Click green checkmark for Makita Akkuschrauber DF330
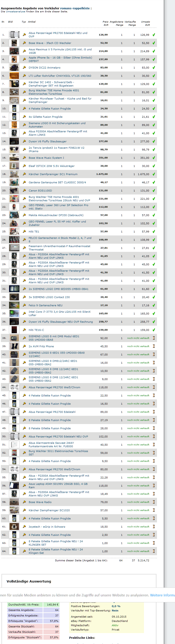This screenshot has width=175, height=644. pyautogui.click(x=154, y=215)
